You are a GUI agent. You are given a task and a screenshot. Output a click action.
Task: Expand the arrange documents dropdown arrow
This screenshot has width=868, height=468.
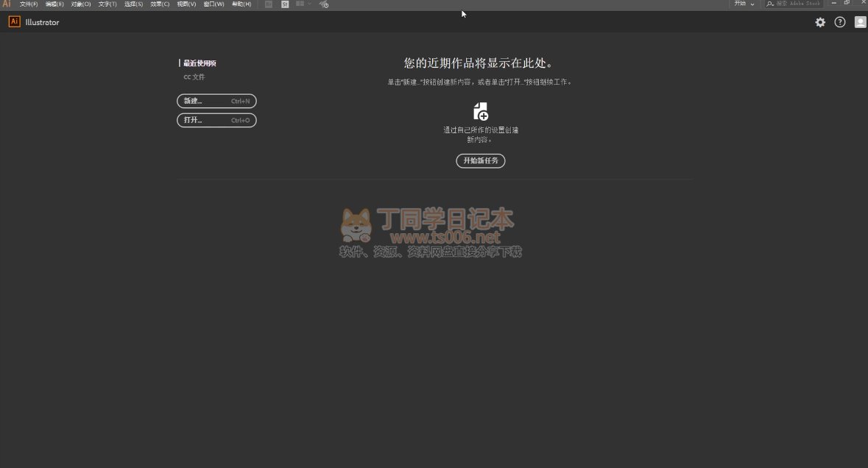[x=310, y=4]
